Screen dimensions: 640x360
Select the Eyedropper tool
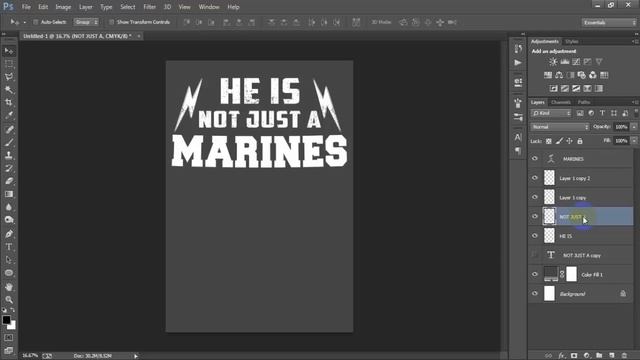click(9, 115)
